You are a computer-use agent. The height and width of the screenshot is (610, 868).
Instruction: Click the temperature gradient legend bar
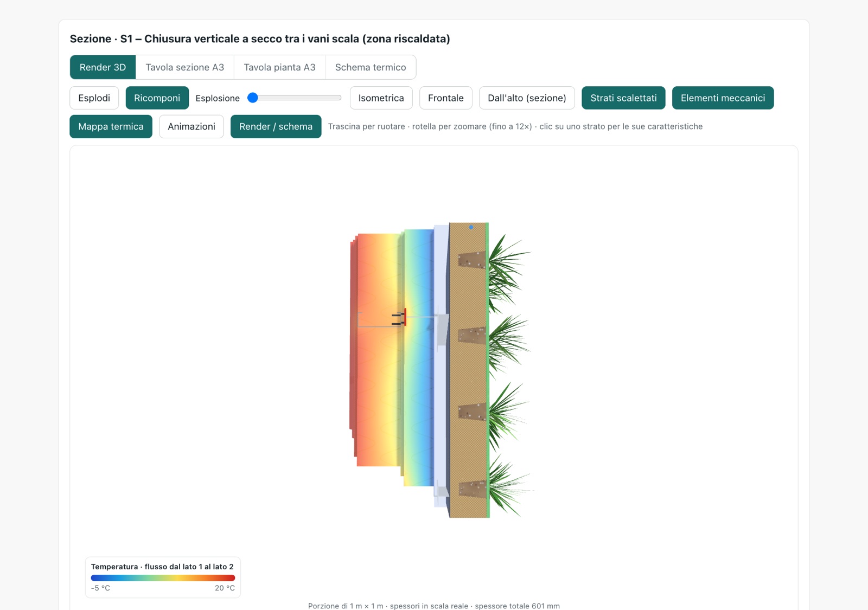pyautogui.click(x=163, y=578)
